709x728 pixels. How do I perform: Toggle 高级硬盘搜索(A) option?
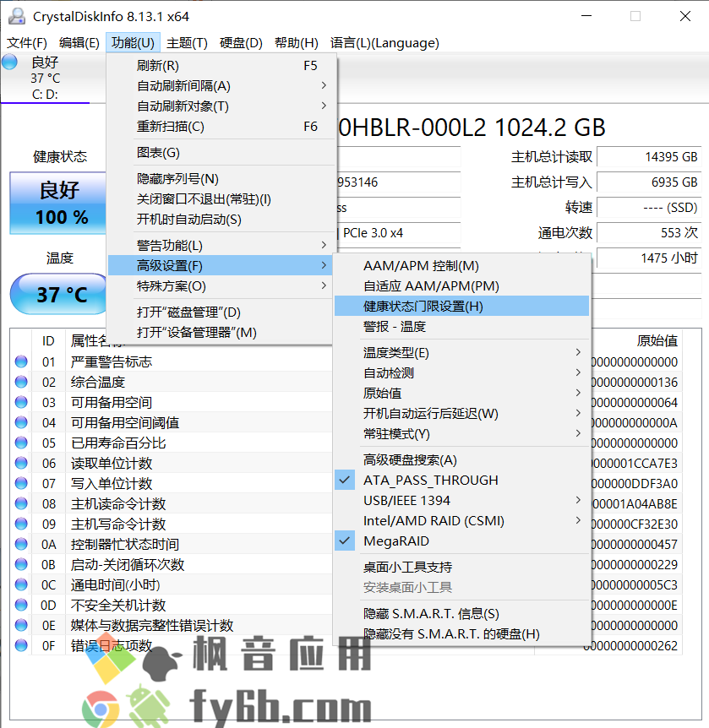(461, 459)
